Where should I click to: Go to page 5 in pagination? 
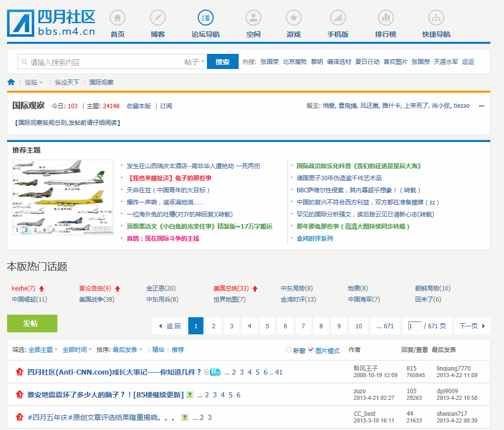pyautogui.click(x=267, y=326)
